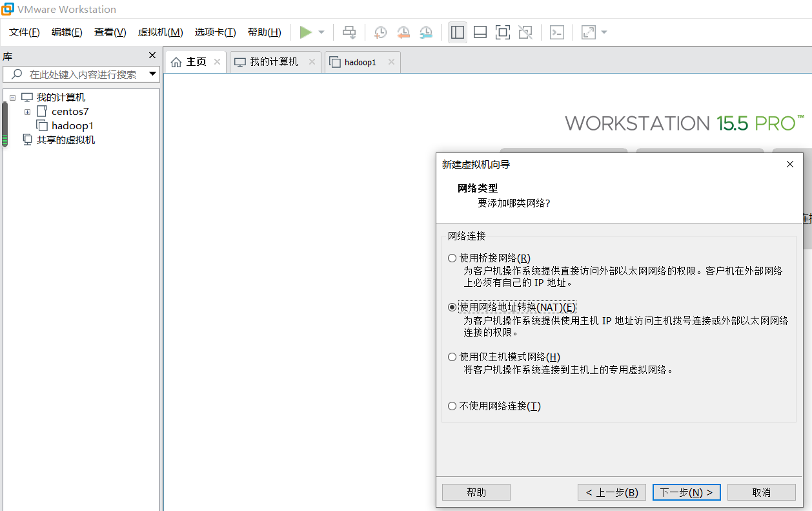Click the 上一步(B) back button
The height and width of the screenshot is (511, 812).
point(612,492)
